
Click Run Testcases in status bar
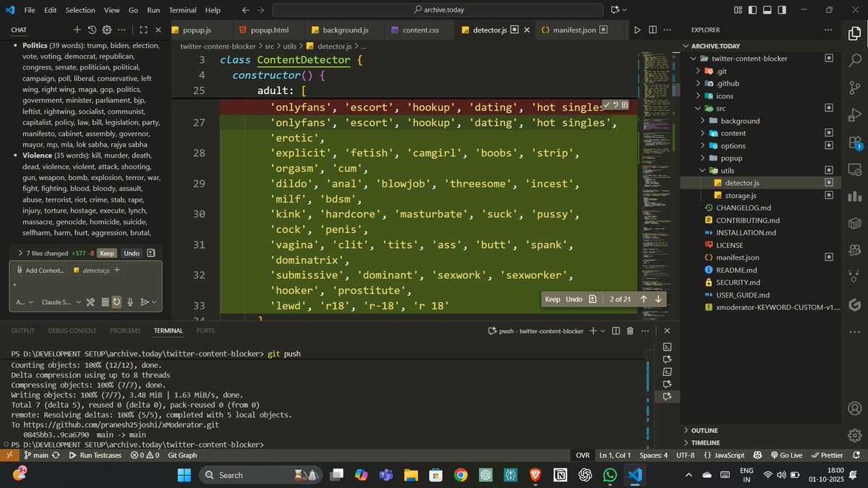tap(95, 455)
